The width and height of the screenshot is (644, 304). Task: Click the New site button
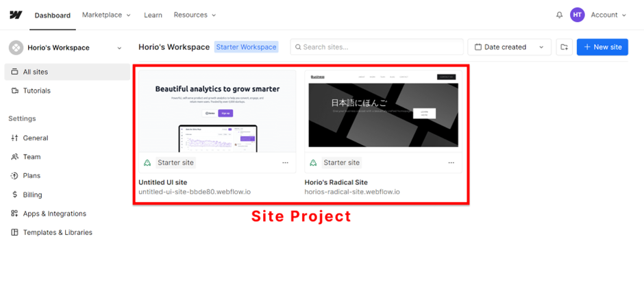pos(602,47)
